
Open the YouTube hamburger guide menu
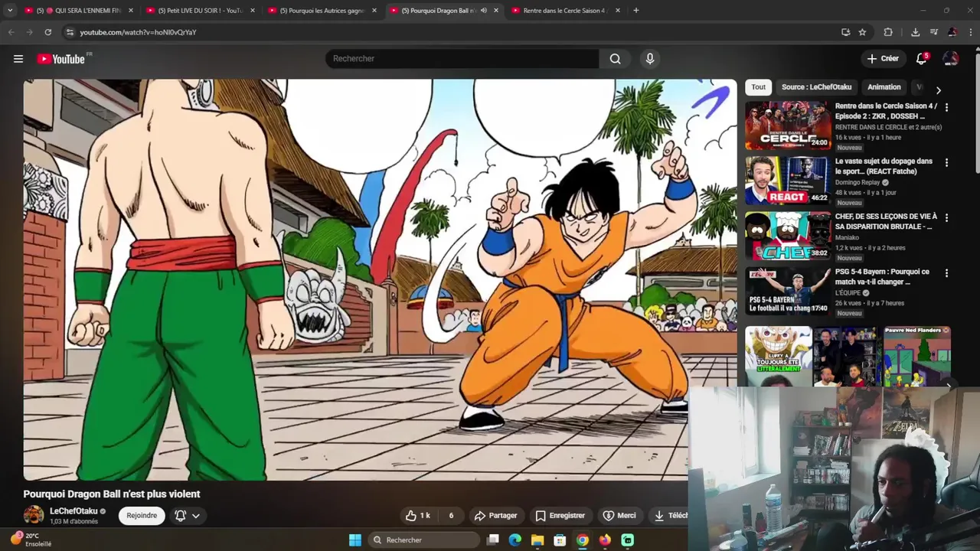(18, 59)
